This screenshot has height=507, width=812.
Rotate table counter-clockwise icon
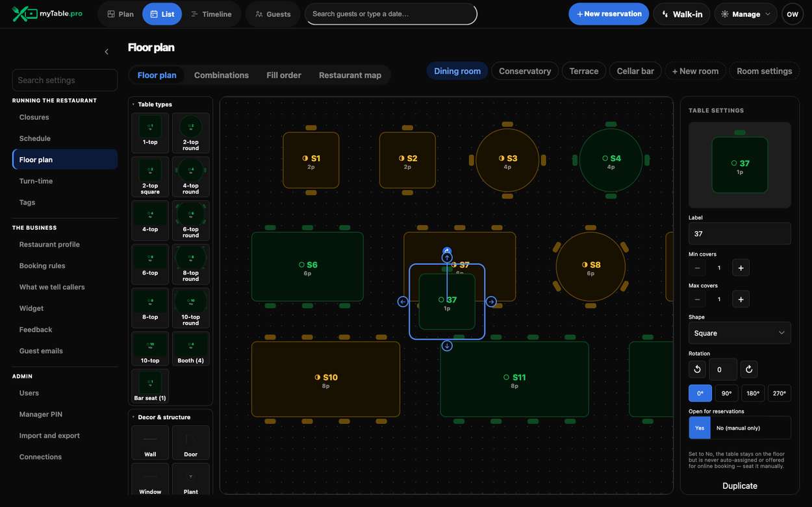[x=697, y=369]
